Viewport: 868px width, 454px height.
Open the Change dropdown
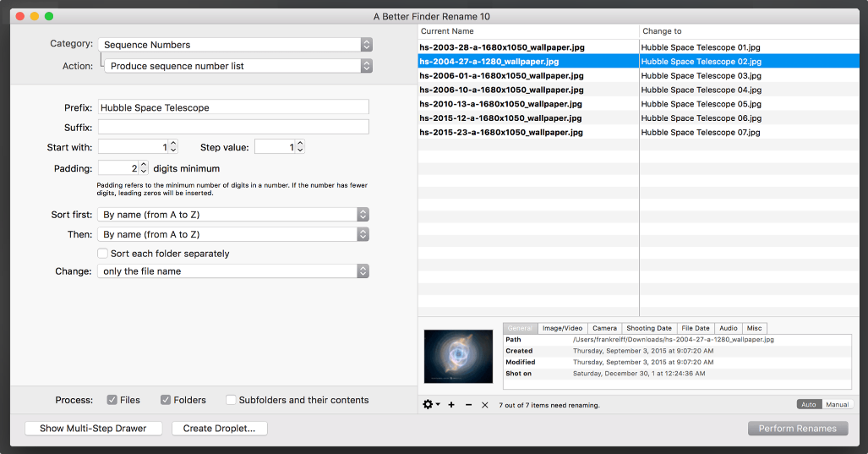[233, 271]
